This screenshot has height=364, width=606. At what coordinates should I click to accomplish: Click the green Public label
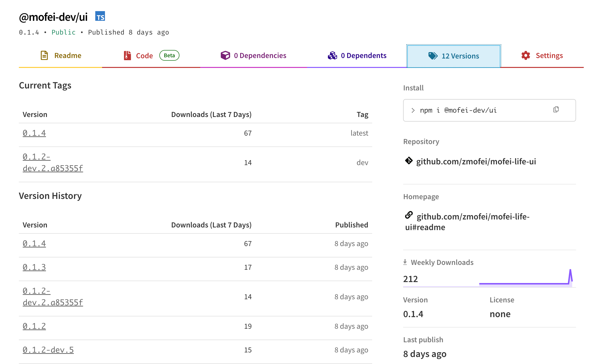(x=64, y=32)
